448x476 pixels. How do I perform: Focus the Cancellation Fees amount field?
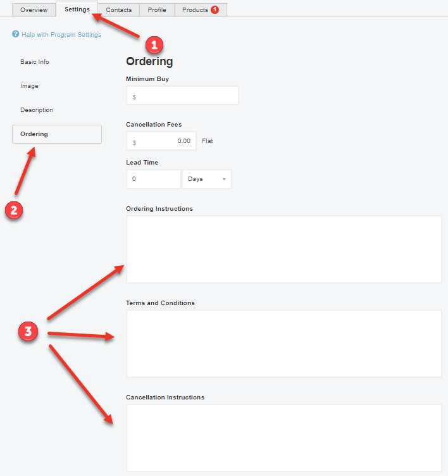[x=161, y=141]
